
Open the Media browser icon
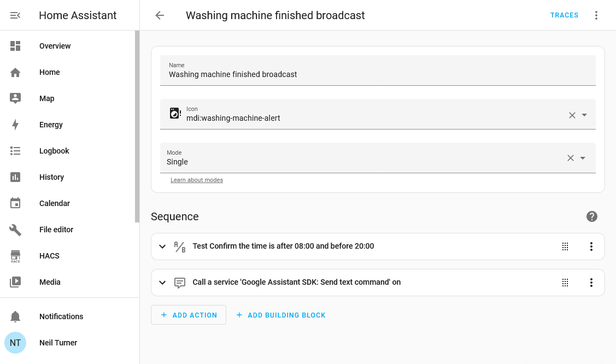[15, 282]
